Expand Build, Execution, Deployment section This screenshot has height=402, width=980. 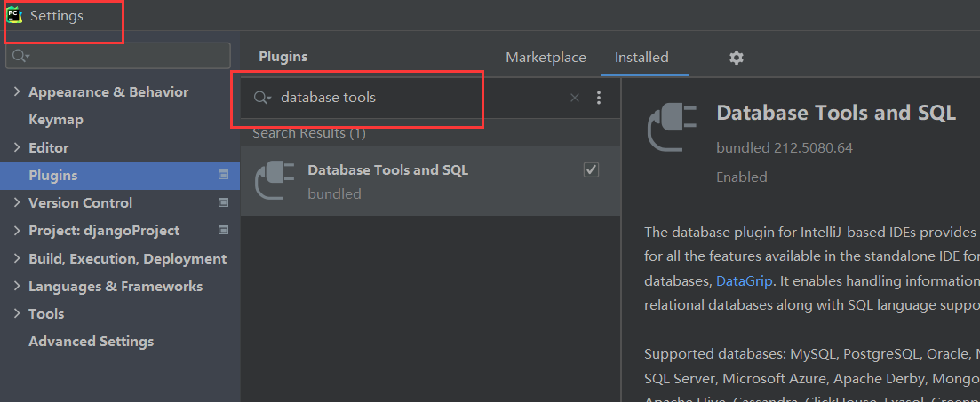click(x=17, y=258)
